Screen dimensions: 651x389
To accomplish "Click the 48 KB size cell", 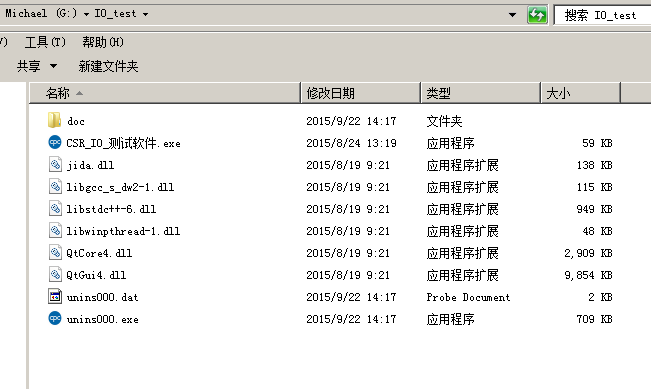I will coord(597,231).
